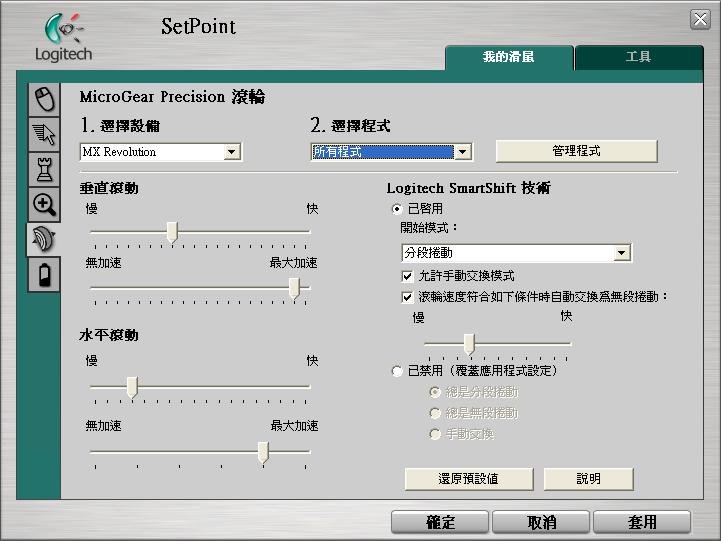
Task: Click the MX Revolution device field text
Action: click(x=119, y=152)
